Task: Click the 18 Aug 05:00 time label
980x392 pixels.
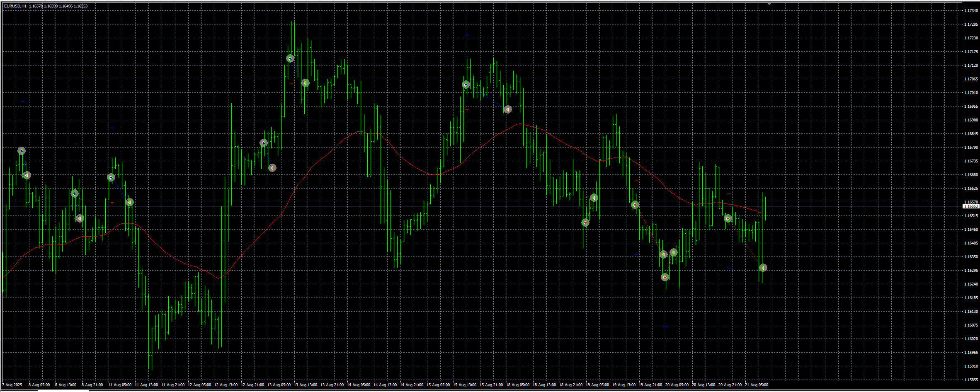Action: (x=518, y=385)
